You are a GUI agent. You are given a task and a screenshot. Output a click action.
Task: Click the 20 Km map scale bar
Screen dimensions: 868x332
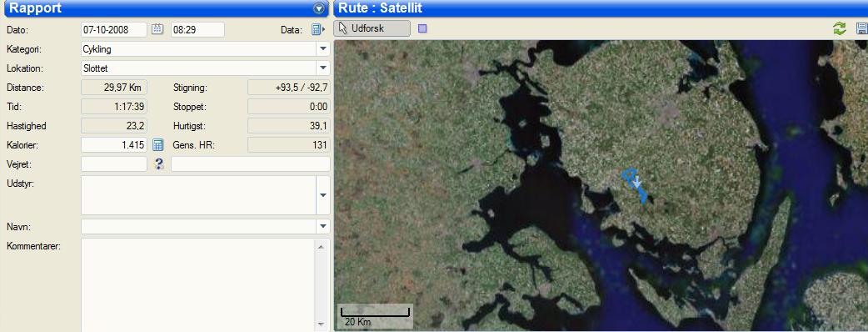(375, 316)
